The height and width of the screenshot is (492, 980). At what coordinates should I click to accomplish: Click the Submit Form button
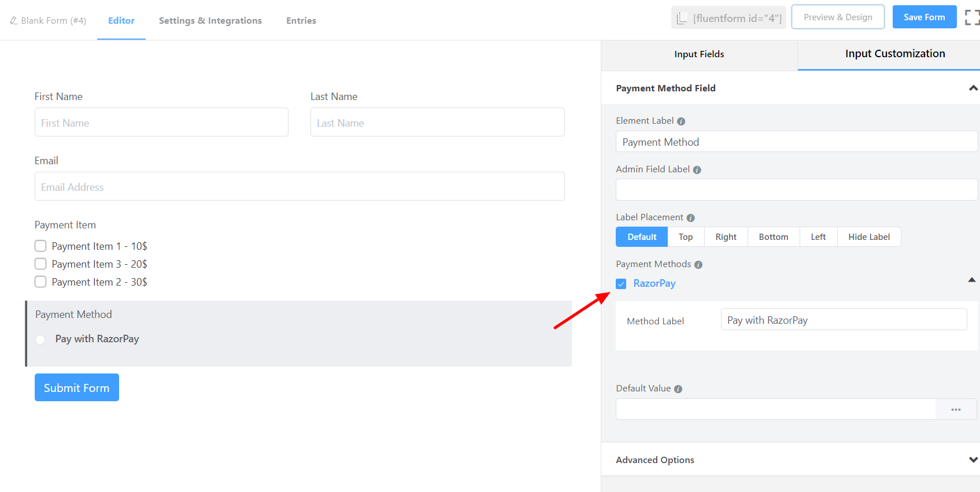click(x=77, y=387)
